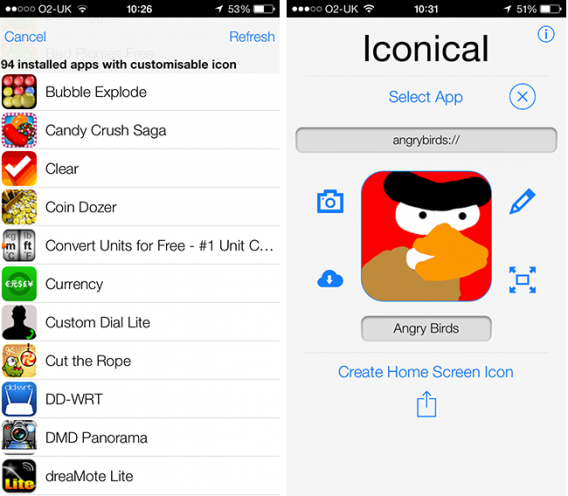Pick the Cut the Rope app icon
Screen dimensions: 568x496
click(x=19, y=361)
